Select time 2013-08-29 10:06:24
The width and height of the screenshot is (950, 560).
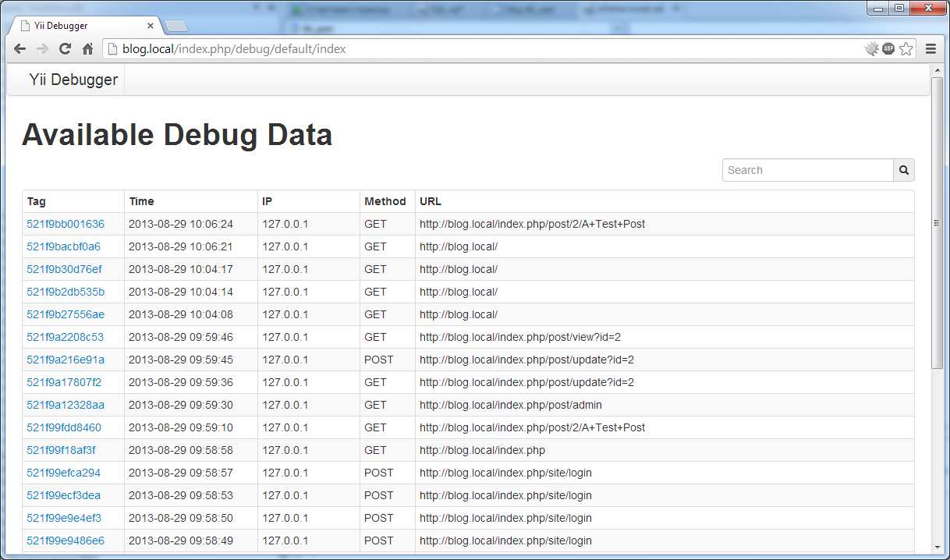pos(181,224)
